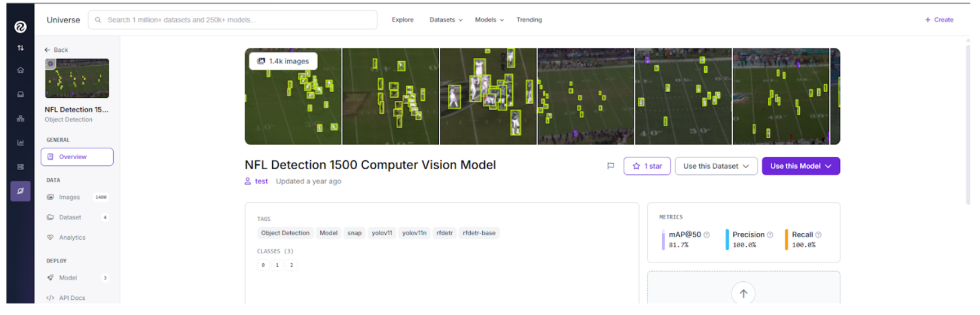980x315 pixels.
Task: Click the NFL Detection 15... project name
Action: point(77,110)
